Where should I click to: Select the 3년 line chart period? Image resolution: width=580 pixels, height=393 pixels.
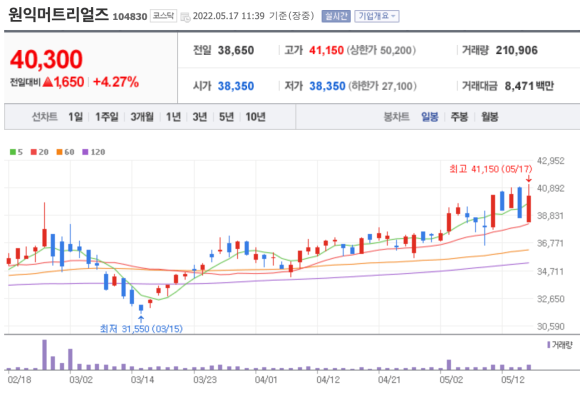click(200, 117)
